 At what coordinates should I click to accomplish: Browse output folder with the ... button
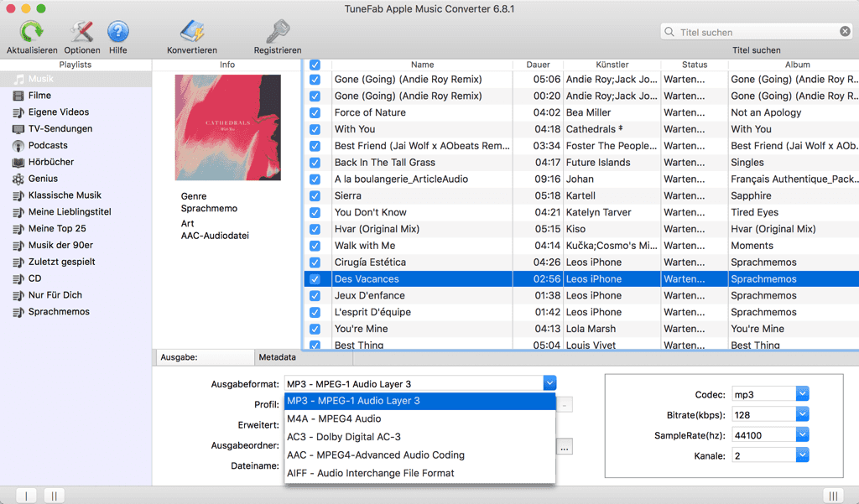pos(565,446)
